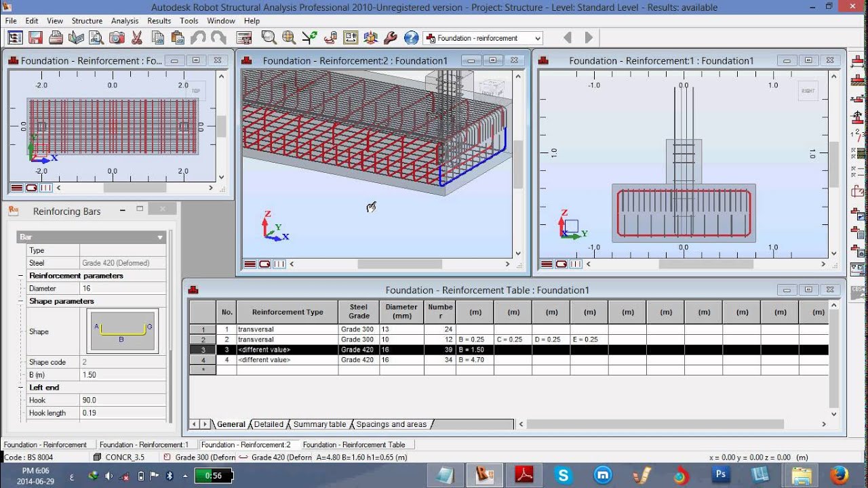Click vertical scrollbar of 3D view window
868x488 pixels.
click(518, 164)
